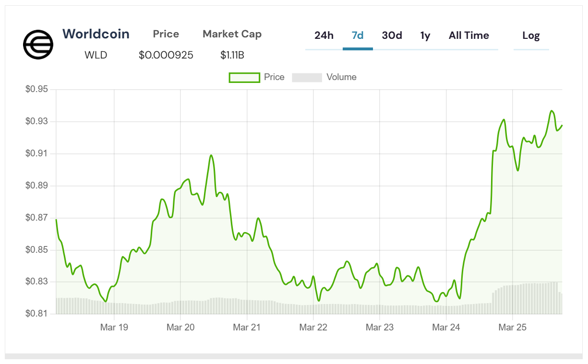Click the $0.81 y-axis label

pos(36,314)
